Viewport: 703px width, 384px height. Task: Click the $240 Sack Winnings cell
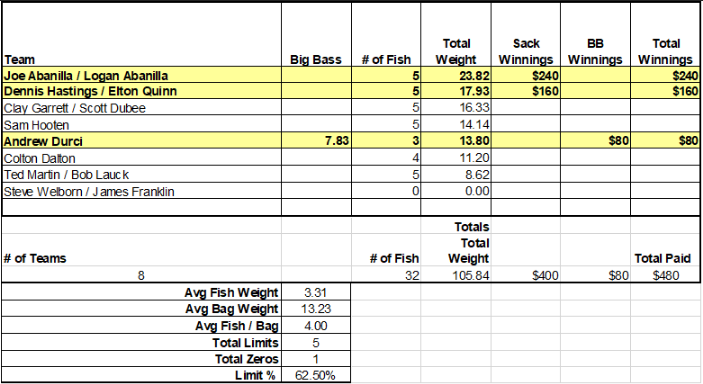pos(525,75)
